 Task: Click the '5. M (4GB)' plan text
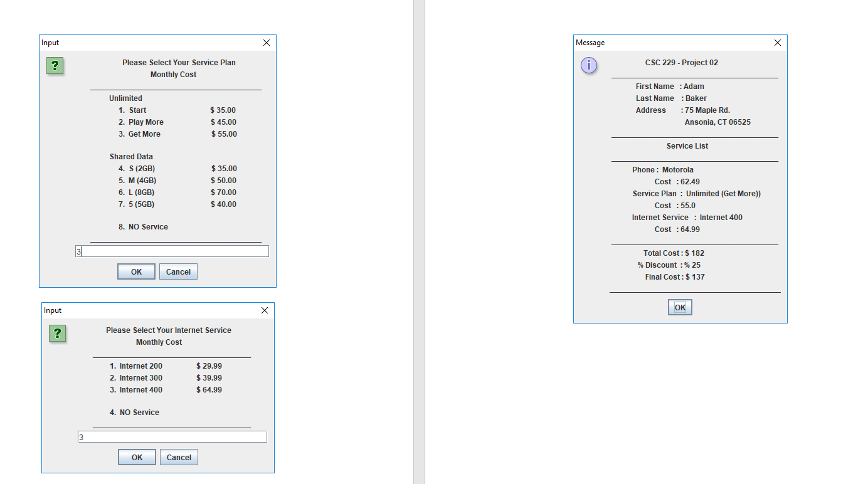pos(137,181)
